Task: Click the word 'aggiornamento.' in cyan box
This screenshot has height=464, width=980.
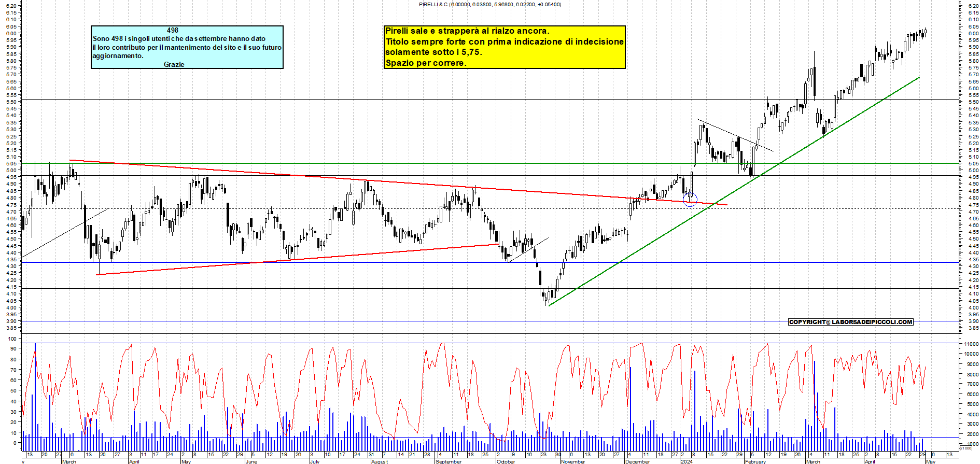Action: click(x=118, y=56)
